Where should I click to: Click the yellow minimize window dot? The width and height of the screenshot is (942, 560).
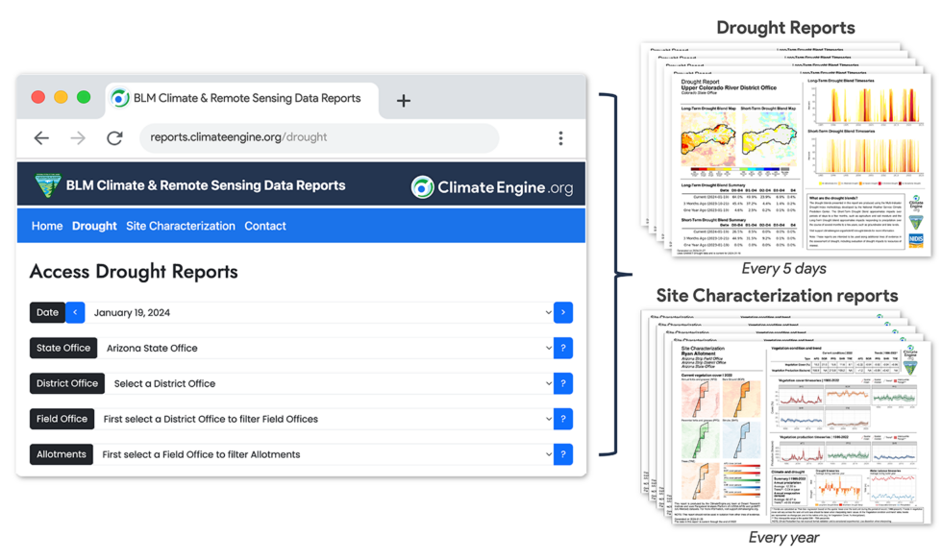point(61,97)
